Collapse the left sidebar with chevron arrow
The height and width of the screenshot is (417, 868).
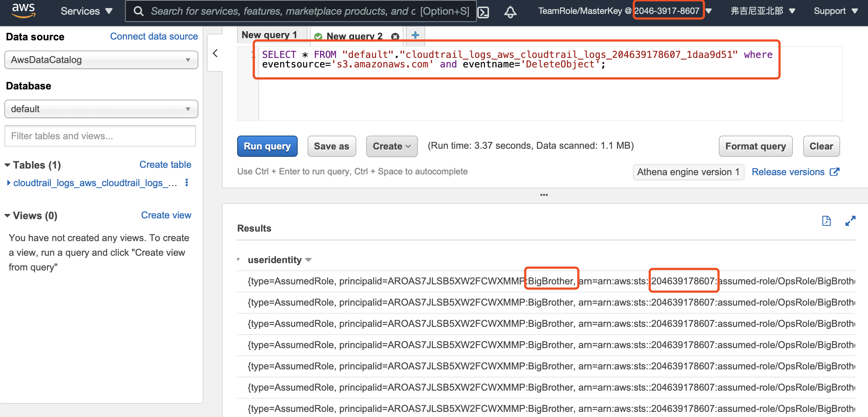[215, 53]
